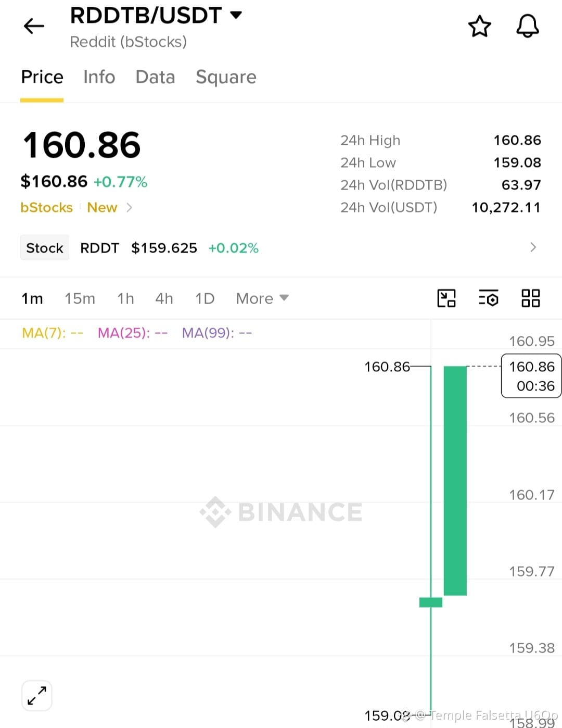The height and width of the screenshot is (728, 562).
Task: Switch to the Data tab
Action: pyautogui.click(x=155, y=77)
